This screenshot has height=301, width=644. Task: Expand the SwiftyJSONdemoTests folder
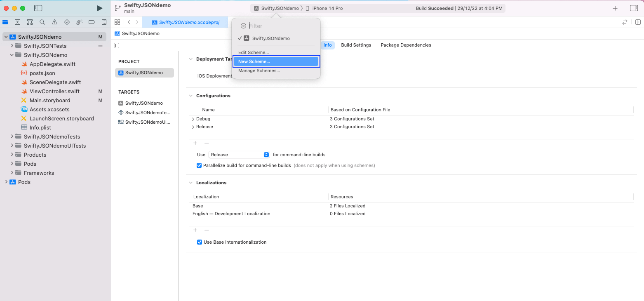point(12,136)
